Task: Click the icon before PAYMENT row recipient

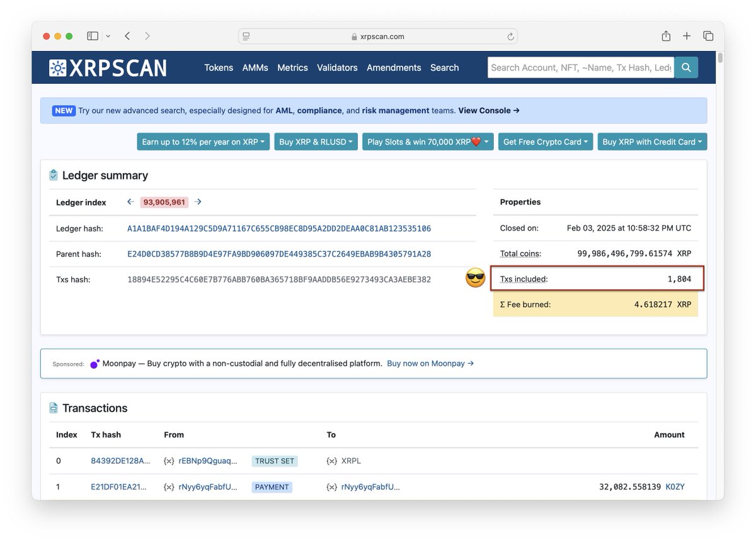Action: [x=332, y=487]
